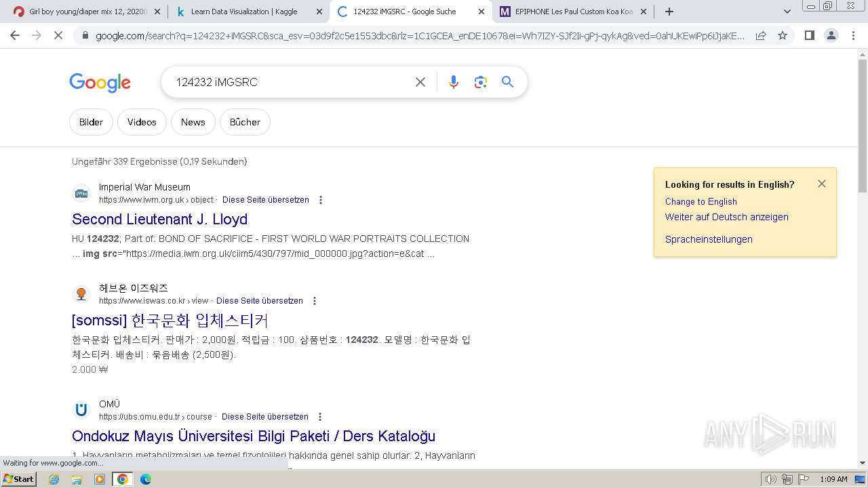
Task: Click the browser address bar URL
Action: [x=420, y=35]
